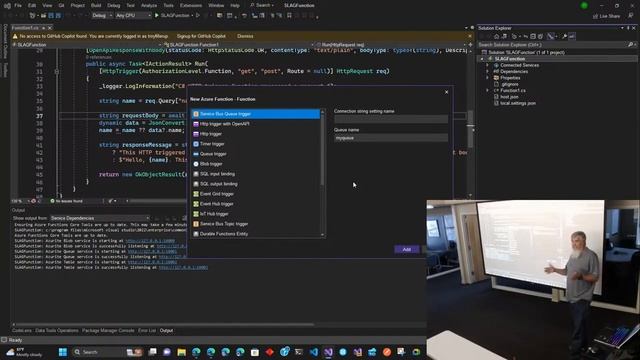The image size is (640, 360).
Task: Close the Copilot info bar X
Action: (469, 36)
